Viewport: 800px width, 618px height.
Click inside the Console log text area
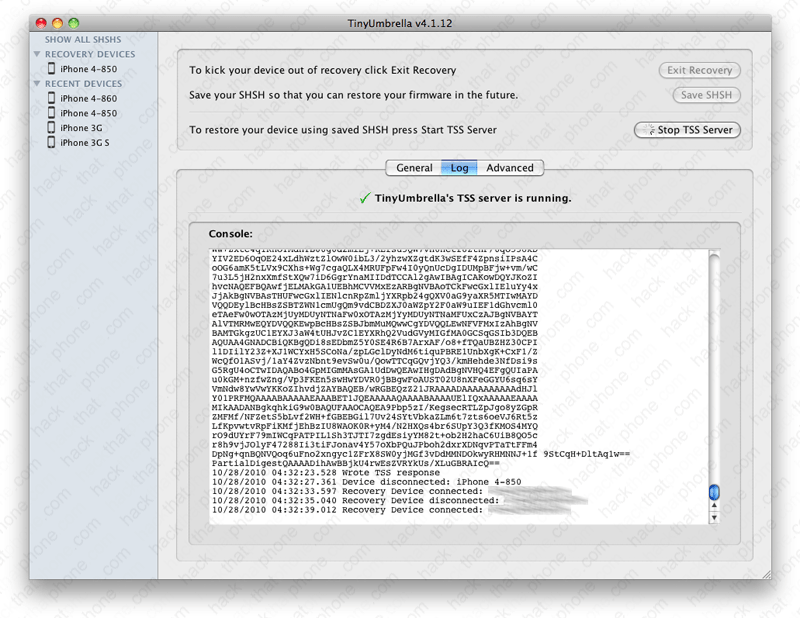pyautogui.click(x=450, y=380)
